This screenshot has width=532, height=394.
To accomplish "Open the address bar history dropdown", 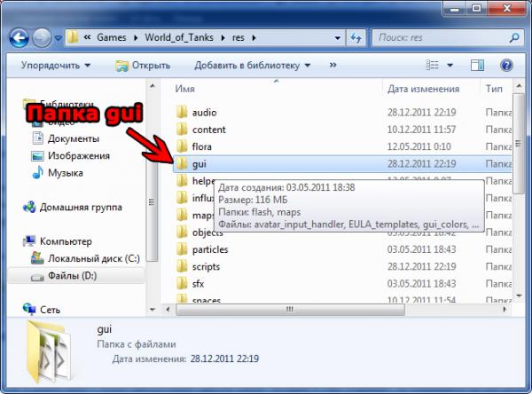I will (337, 37).
